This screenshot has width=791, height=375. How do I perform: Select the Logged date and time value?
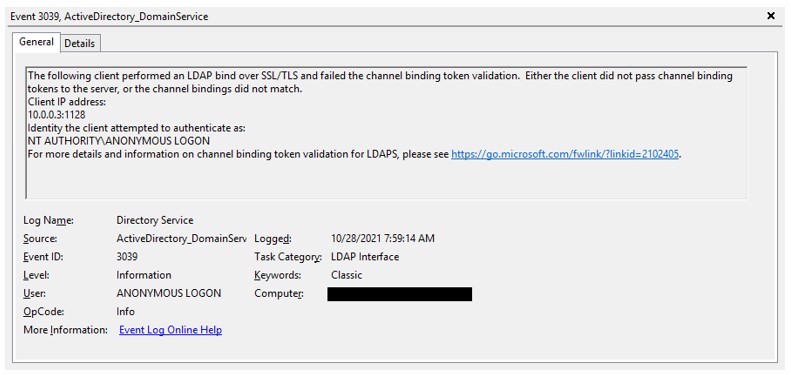click(383, 238)
